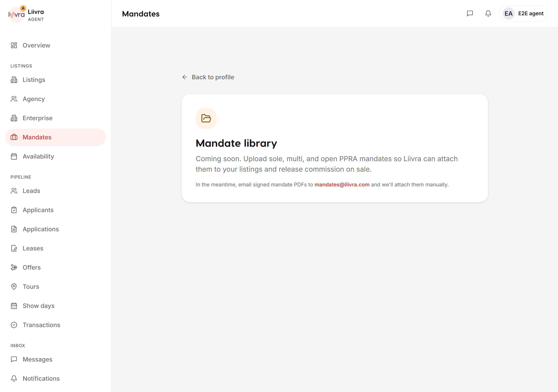Click the Mandate library heading
The width and height of the screenshot is (558, 392).
point(236,143)
